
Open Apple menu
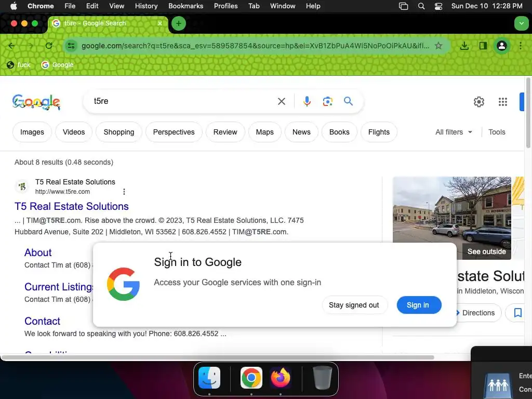(x=14, y=6)
